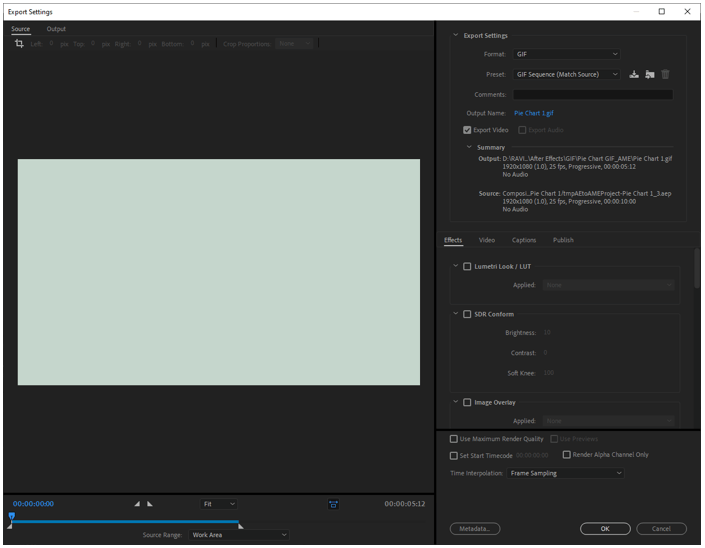Click the Soft Knee value 100
This screenshot has width=705, height=548.
pos(549,373)
